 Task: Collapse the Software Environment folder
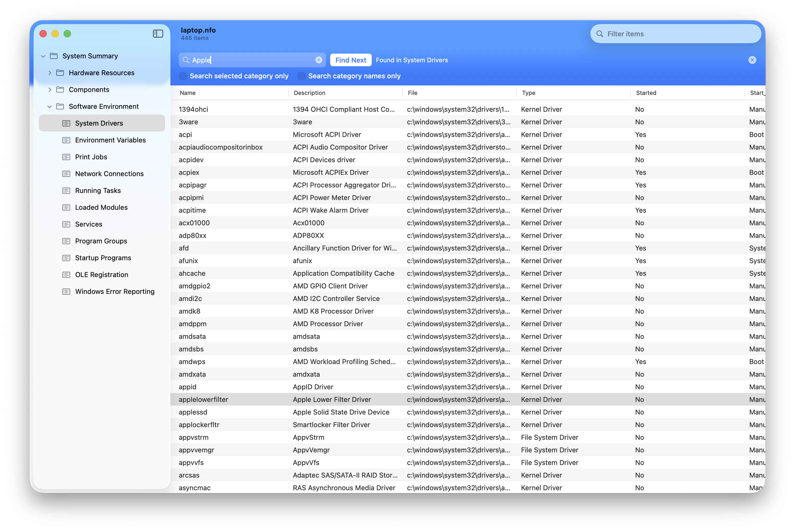(x=49, y=106)
